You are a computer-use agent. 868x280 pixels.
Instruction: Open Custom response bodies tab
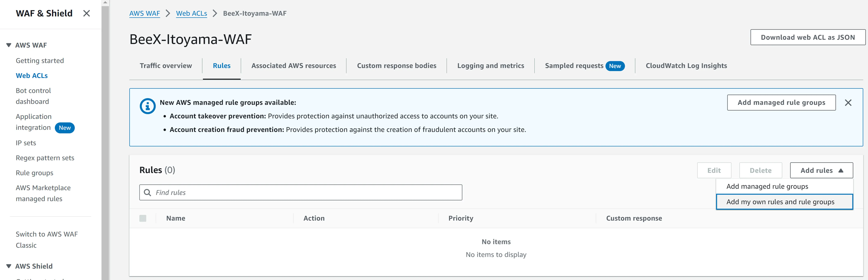pyautogui.click(x=397, y=66)
